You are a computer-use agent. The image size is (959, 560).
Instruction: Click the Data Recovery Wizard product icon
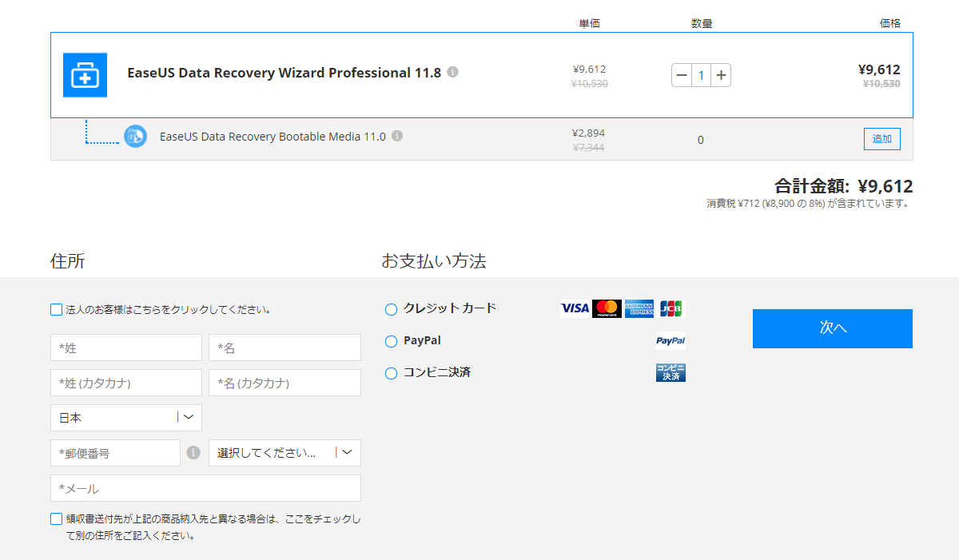point(85,75)
